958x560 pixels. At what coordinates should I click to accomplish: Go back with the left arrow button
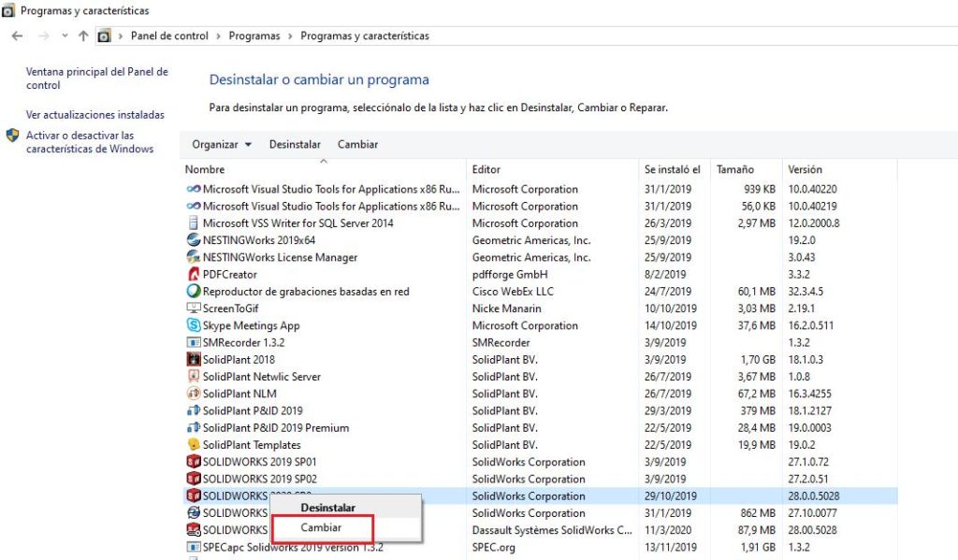tap(17, 36)
